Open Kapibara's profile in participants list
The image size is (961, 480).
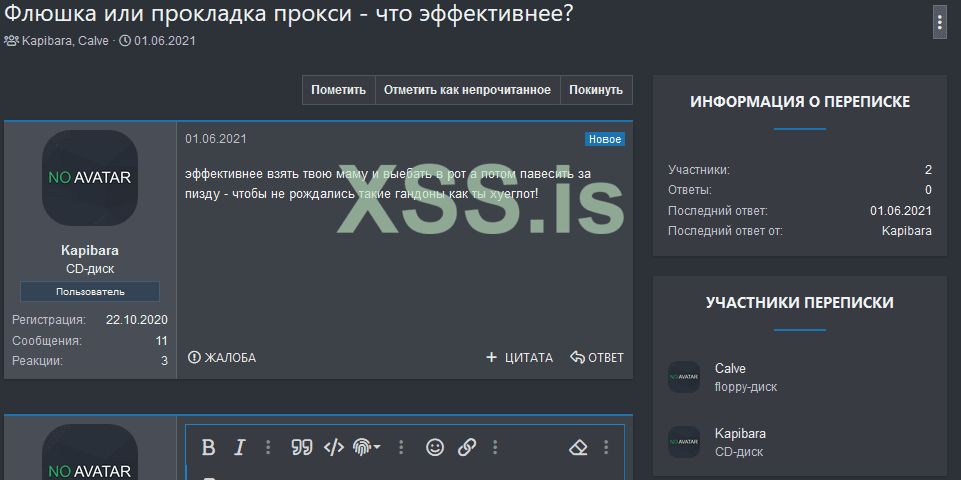coord(740,433)
